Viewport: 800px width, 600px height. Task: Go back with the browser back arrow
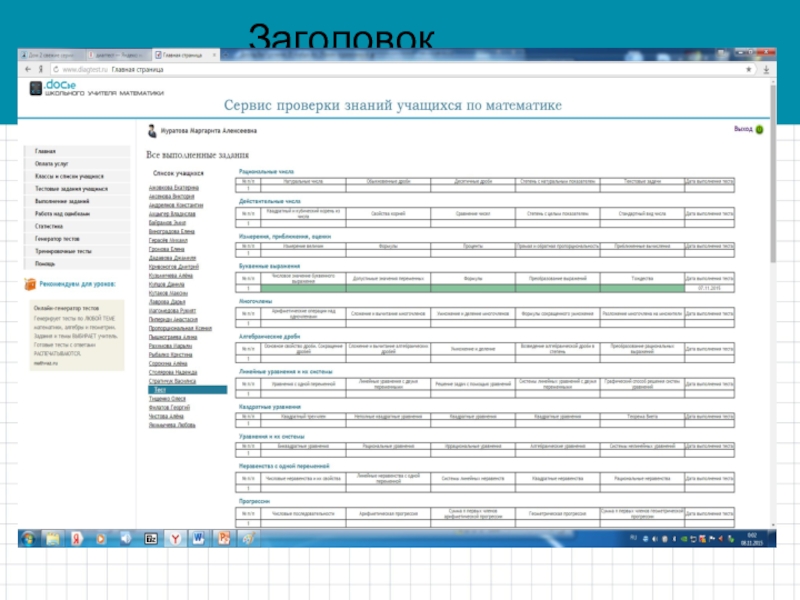[x=28, y=69]
